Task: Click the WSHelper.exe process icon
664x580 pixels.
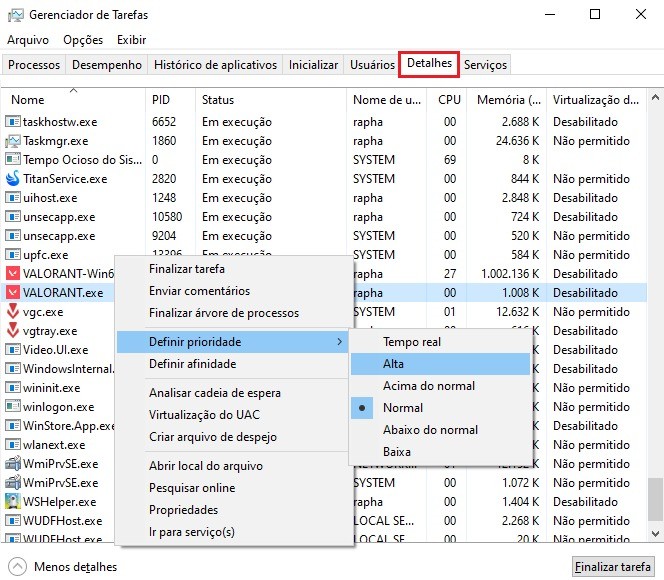Action: 13,502
